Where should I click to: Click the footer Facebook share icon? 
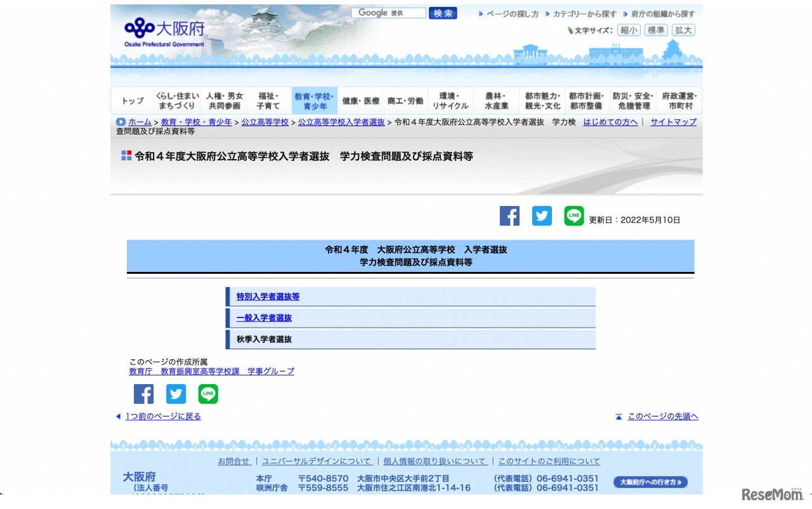click(143, 394)
